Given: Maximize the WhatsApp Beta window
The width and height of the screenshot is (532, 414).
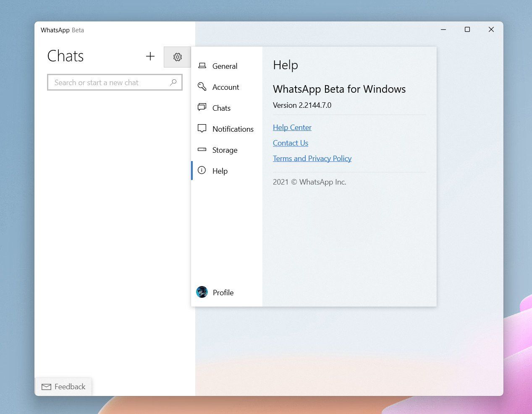Looking at the screenshot, I should pos(467,29).
